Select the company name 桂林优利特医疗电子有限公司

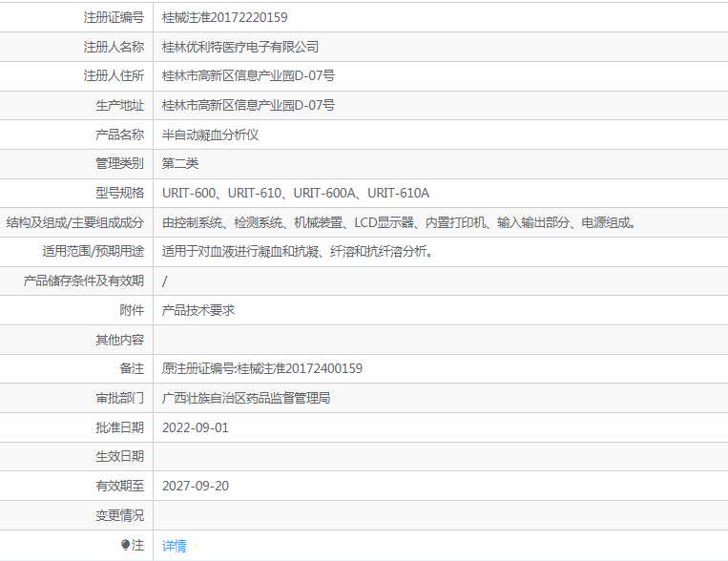(240, 47)
